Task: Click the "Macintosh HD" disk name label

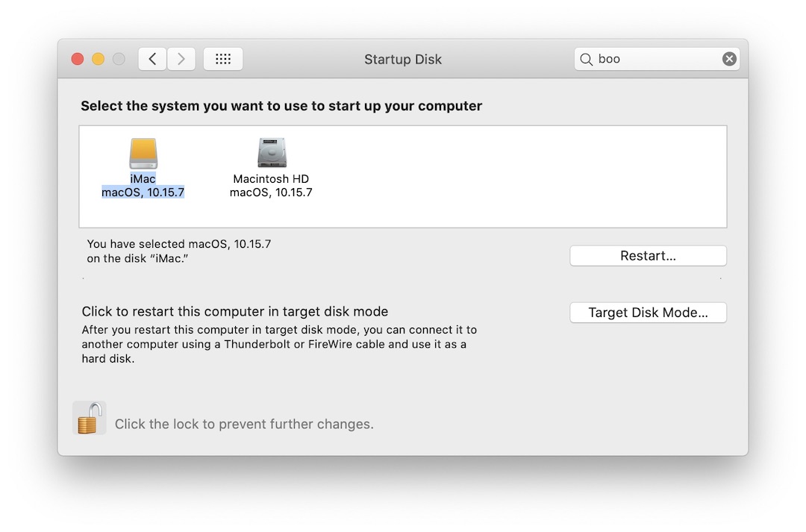Action: point(271,179)
